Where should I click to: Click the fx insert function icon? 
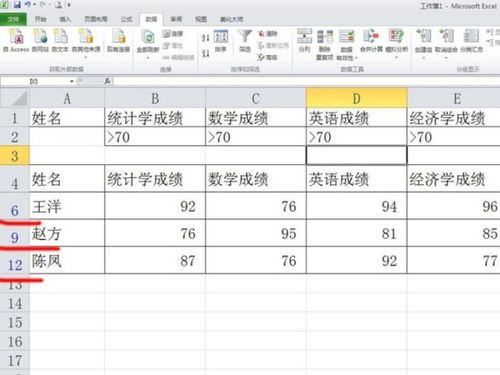(107, 81)
